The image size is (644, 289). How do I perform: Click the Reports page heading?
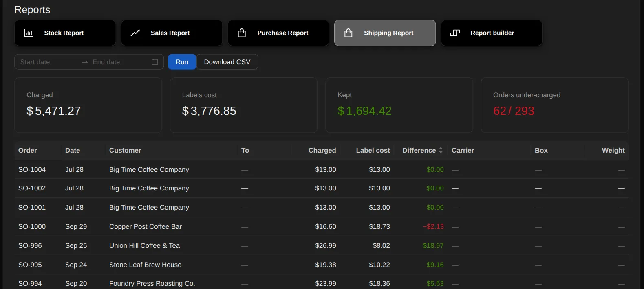(x=32, y=10)
